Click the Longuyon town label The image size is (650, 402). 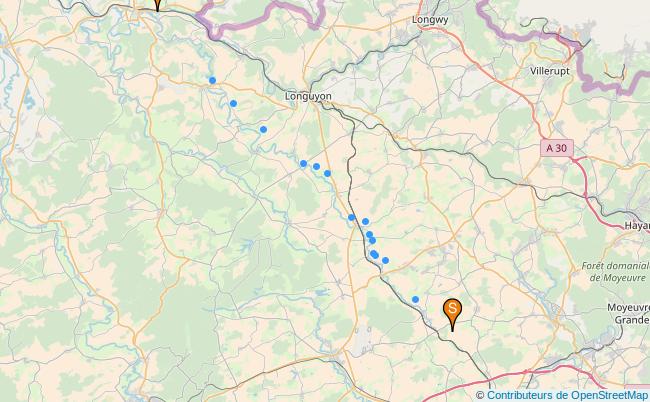(x=308, y=96)
